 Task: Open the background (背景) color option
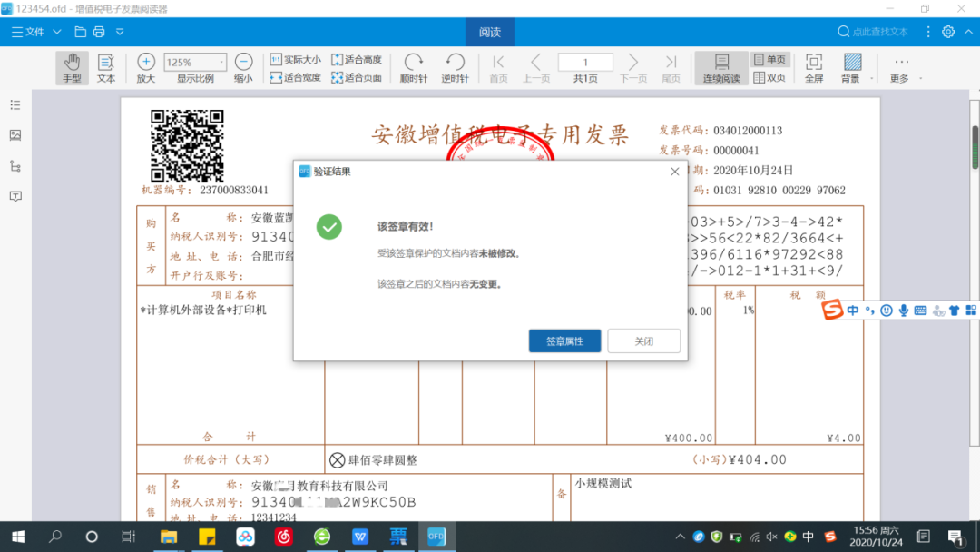coord(851,67)
